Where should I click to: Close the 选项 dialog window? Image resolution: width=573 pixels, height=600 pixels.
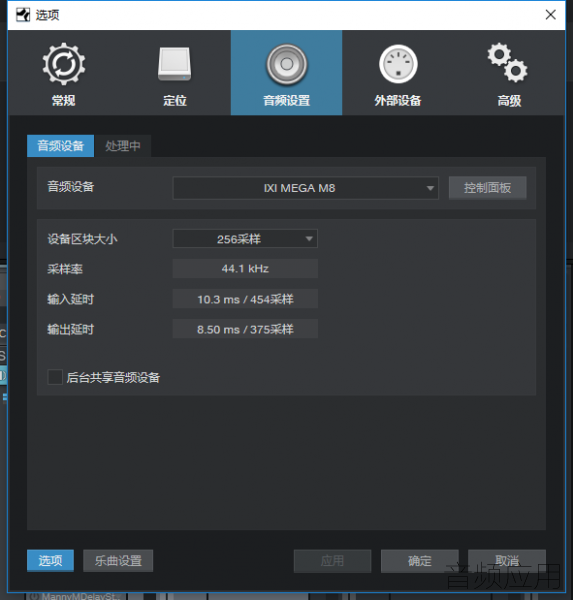tap(550, 15)
